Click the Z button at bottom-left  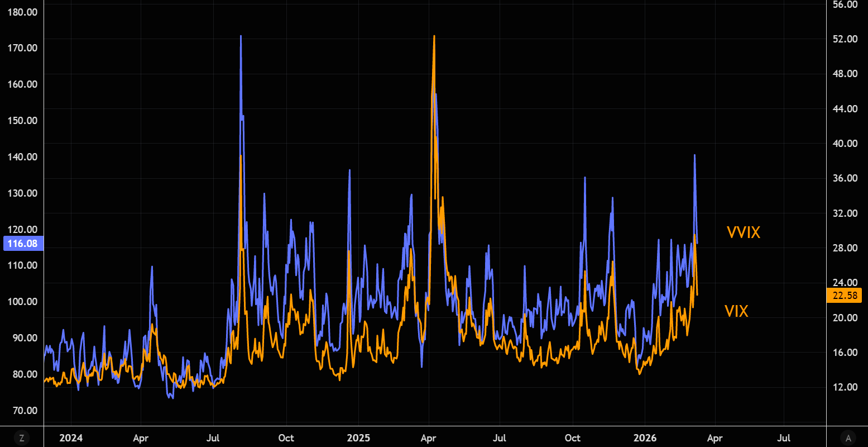pyautogui.click(x=21, y=438)
